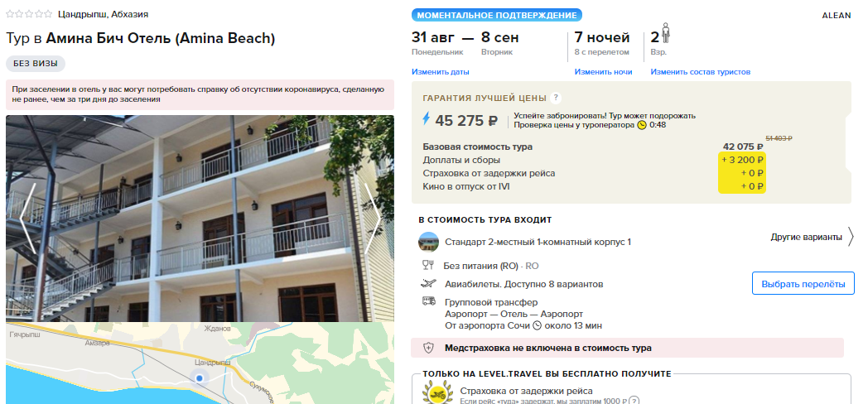Click the МОМЕНТАЛЬНОЕ ПОДТВЕРЖДЕНИЕ label
Screen dimensions: 868x404
497,15
